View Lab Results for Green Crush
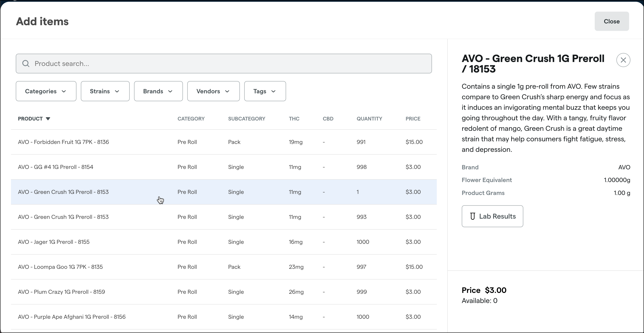Screen dimensions: 644x333 tap(492, 216)
